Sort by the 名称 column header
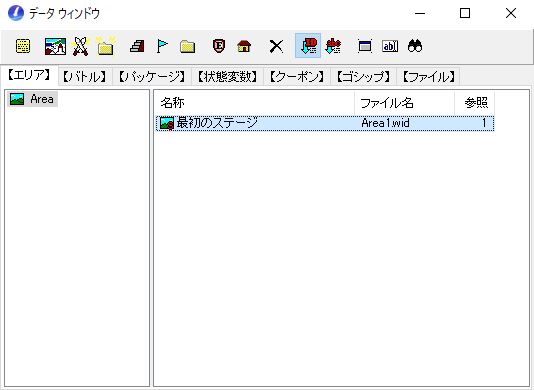The height and width of the screenshot is (390, 534). coord(255,103)
